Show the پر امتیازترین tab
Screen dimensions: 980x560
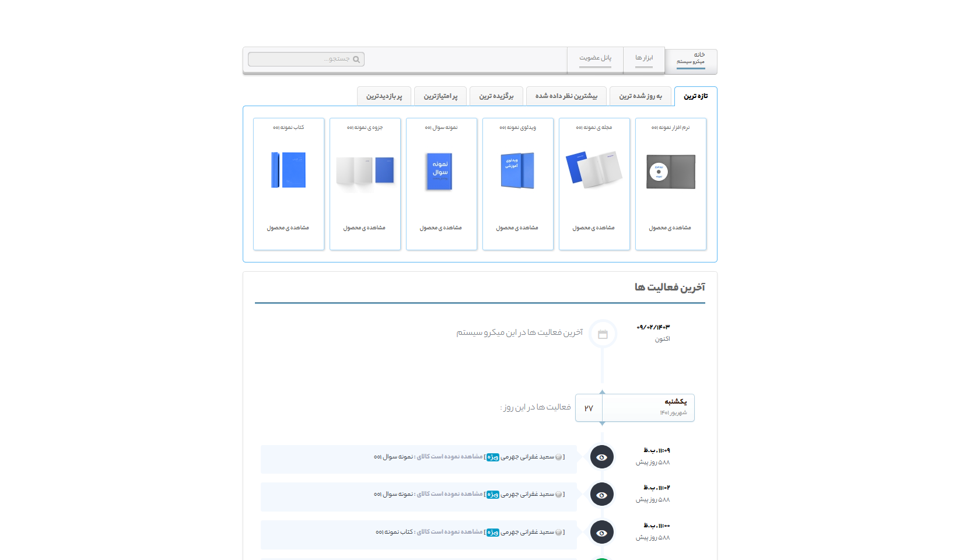(x=440, y=96)
